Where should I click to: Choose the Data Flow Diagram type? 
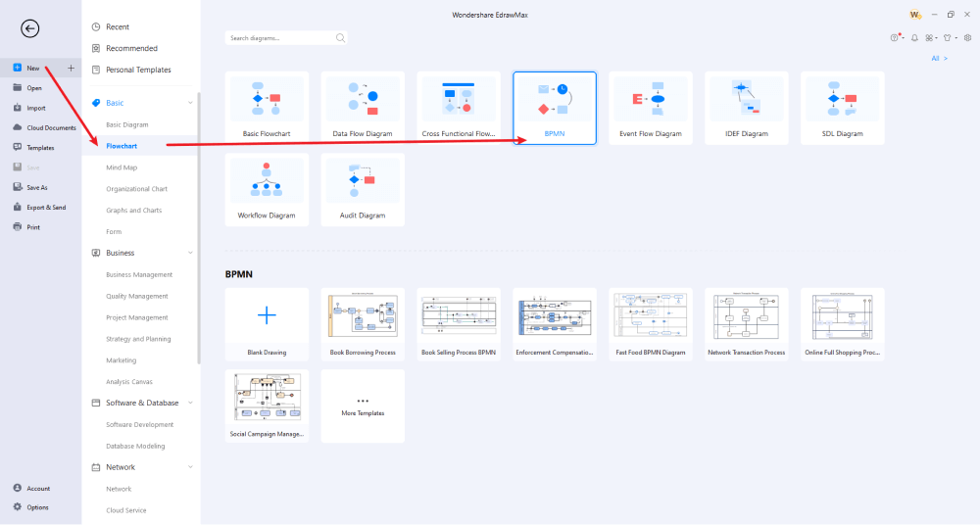point(363,108)
